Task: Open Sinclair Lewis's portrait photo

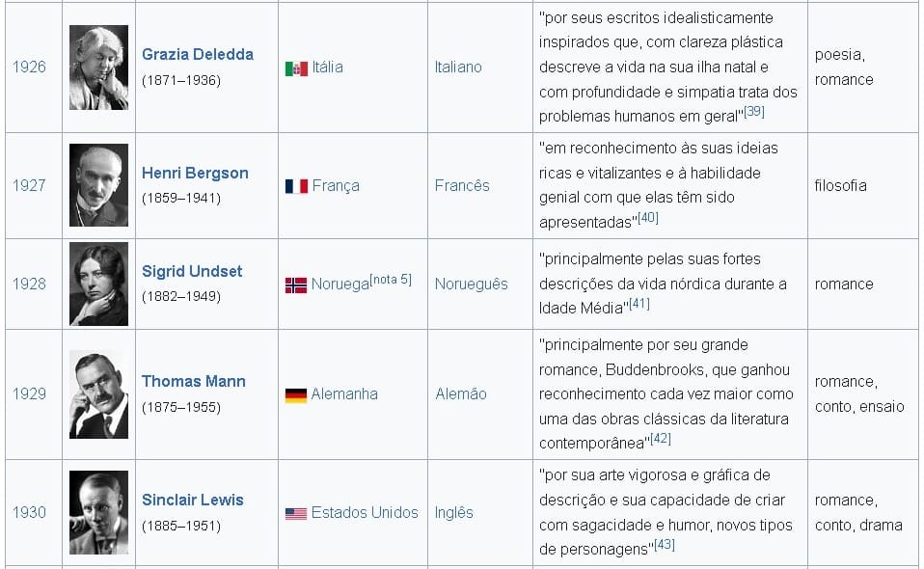Action: click(x=98, y=512)
